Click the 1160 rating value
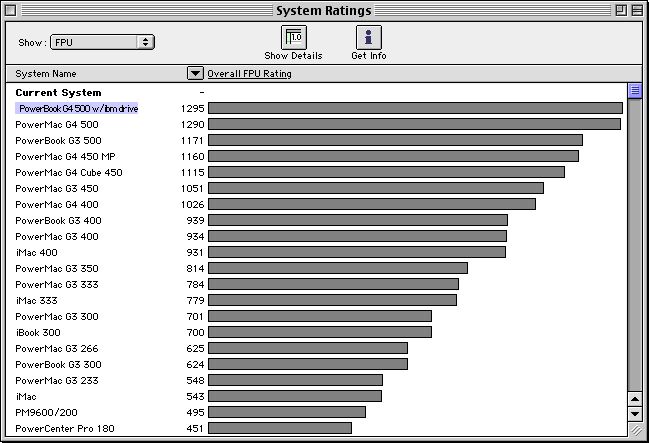Screen dimensions: 649x443 [192, 156]
